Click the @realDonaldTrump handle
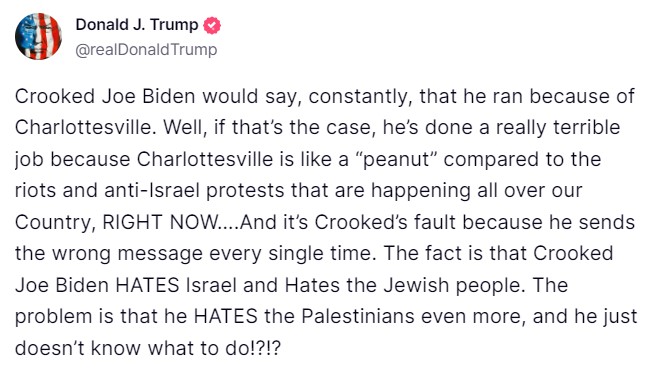Viewport: 656px width, 374px height. [x=146, y=49]
